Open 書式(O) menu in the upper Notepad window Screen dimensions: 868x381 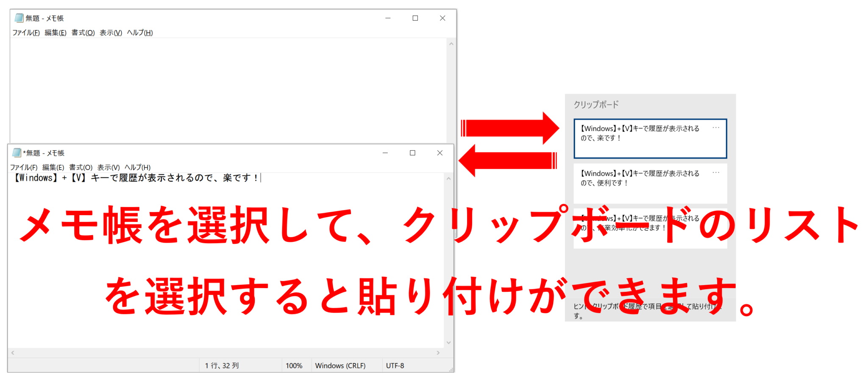(83, 33)
